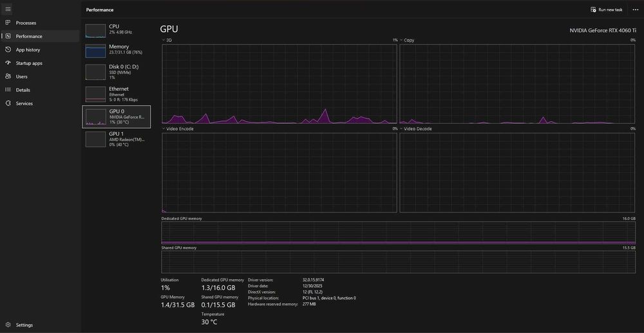Screen dimensions: 644x333
Task: Go to Services in the sidebar
Action: pyautogui.click(x=24, y=104)
